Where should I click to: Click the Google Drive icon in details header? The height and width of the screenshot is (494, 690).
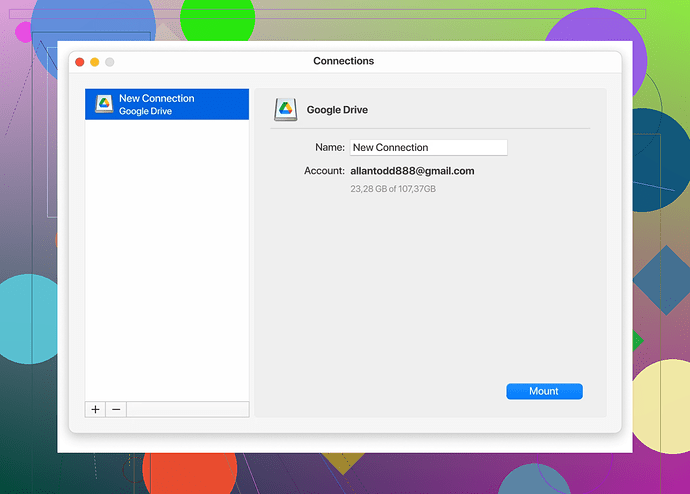(x=286, y=110)
